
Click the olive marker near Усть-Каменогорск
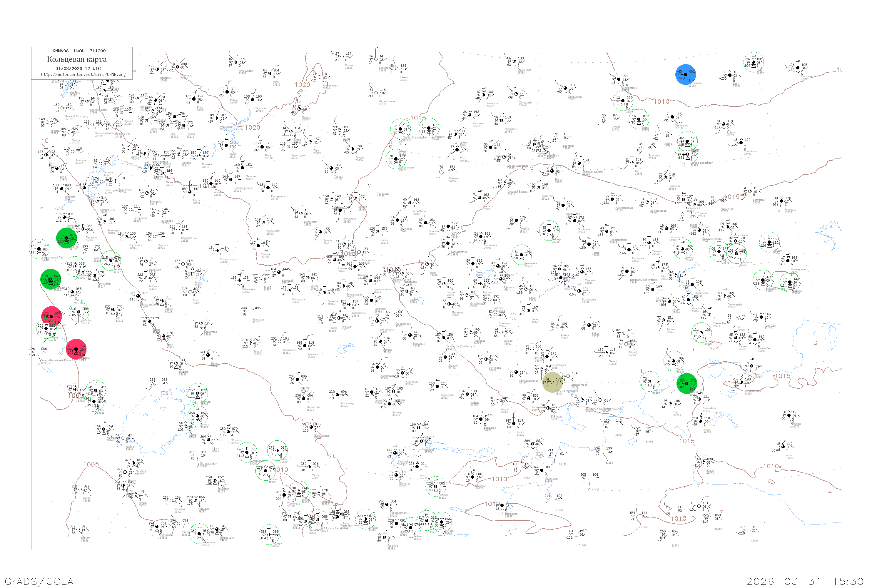(x=552, y=382)
